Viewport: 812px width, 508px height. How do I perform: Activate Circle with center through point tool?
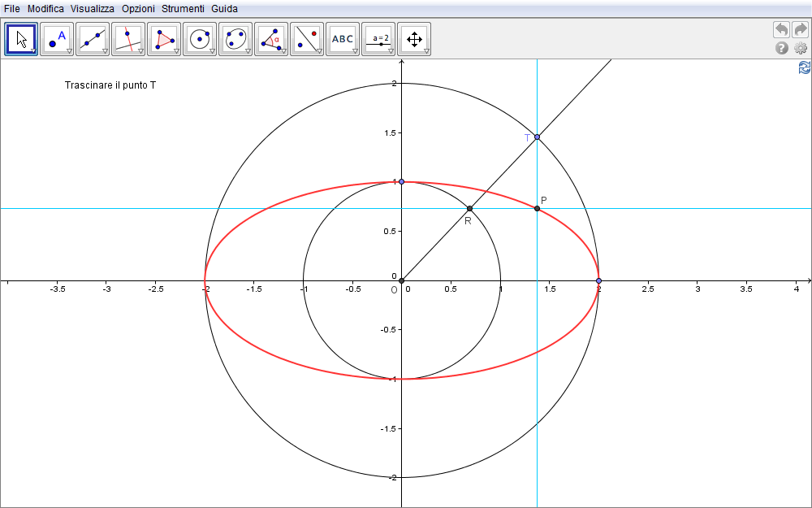point(200,38)
